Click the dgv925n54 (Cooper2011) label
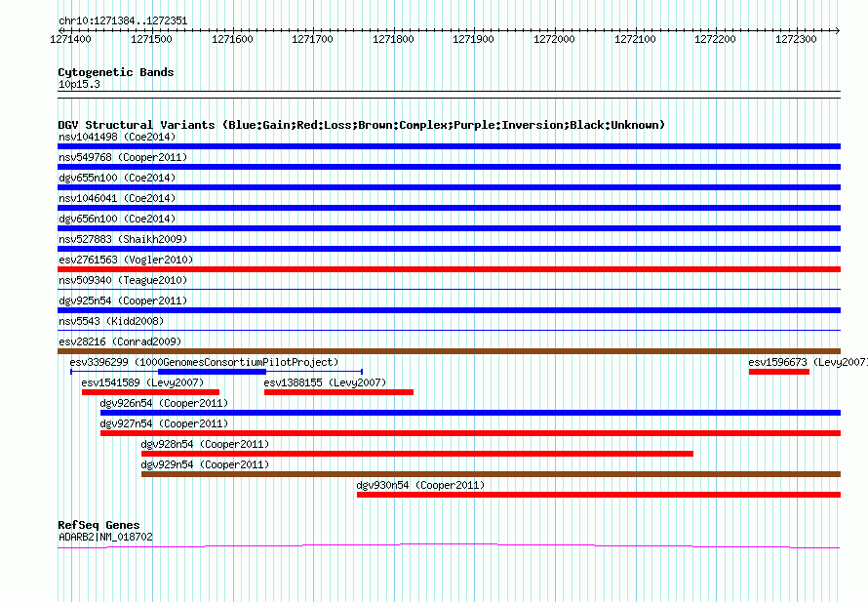Image resolution: width=868 pixels, height=602 pixels. pos(123,301)
